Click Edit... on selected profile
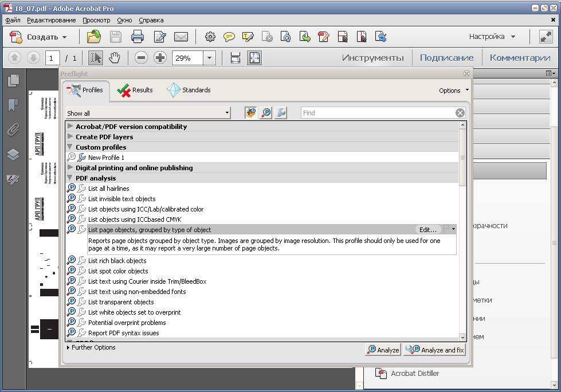 [428, 230]
